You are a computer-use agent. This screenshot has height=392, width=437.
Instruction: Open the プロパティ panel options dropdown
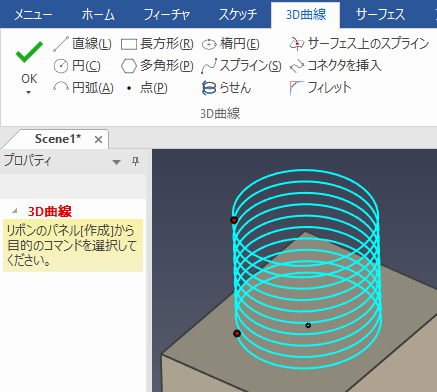coord(116,162)
